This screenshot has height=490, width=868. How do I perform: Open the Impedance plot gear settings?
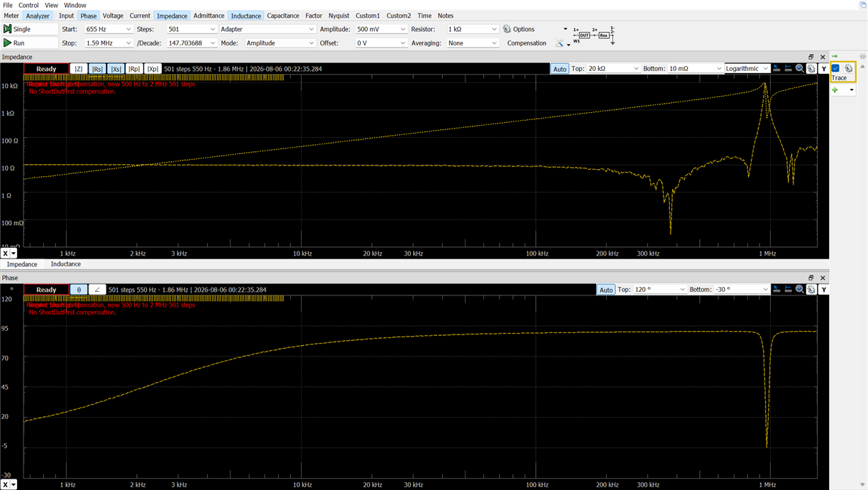tap(811, 69)
